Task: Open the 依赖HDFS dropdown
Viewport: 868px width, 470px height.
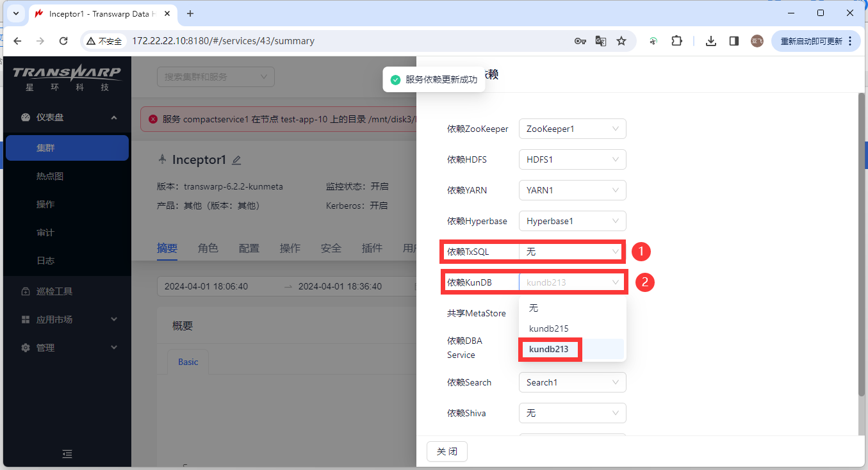Action: [x=572, y=159]
